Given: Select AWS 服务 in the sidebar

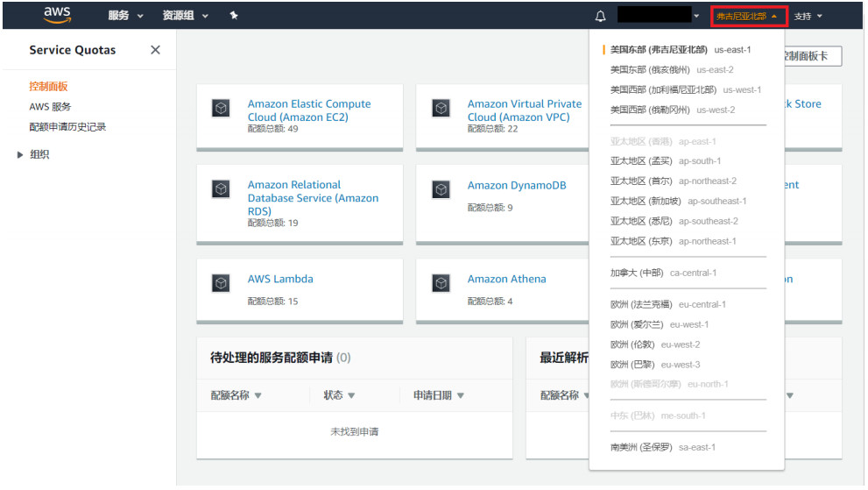Looking at the screenshot, I should click(x=51, y=107).
